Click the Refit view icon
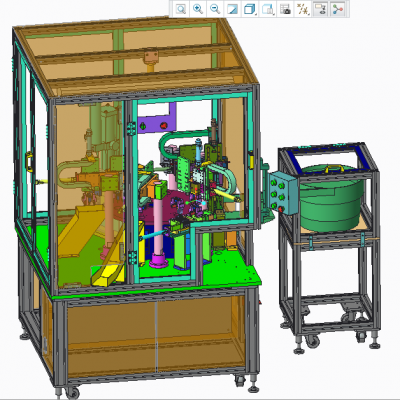Screen dimensions: 400x400 coord(181,9)
